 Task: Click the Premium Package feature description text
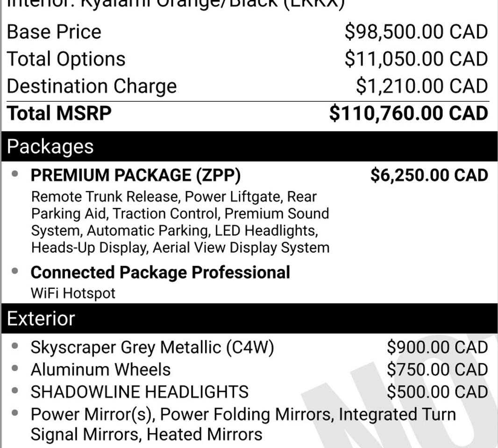coord(180,222)
